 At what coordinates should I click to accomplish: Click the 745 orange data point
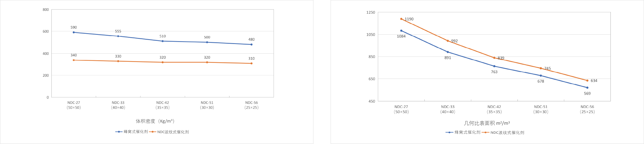541,68
